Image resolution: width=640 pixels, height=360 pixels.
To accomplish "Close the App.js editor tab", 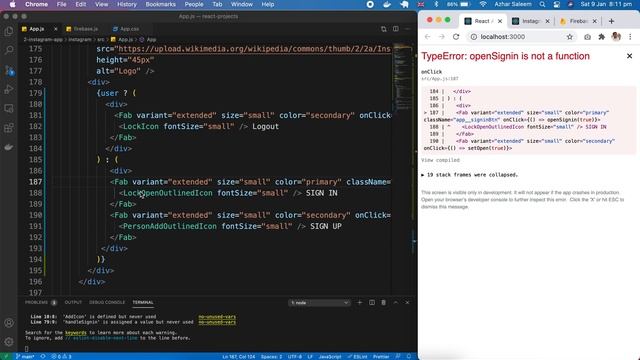I will (x=56, y=29).
